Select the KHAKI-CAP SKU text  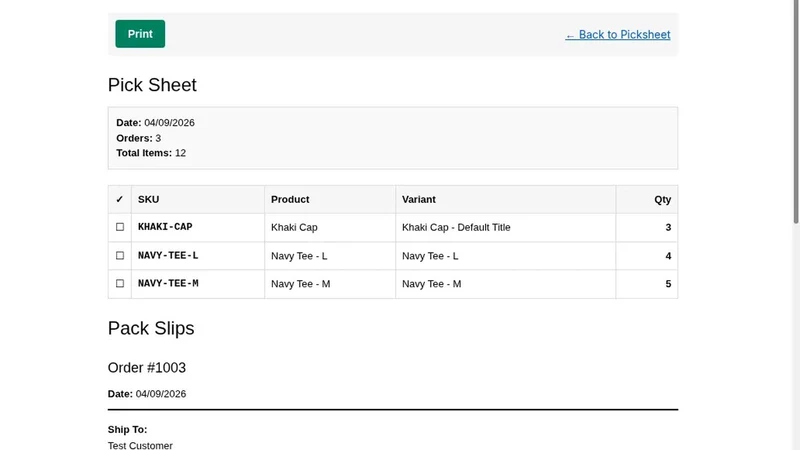point(165,227)
